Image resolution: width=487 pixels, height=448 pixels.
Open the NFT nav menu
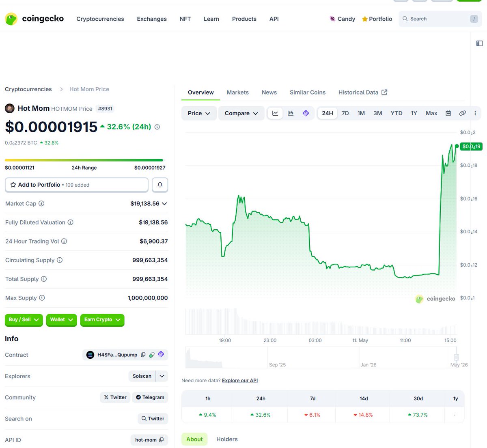185,19
